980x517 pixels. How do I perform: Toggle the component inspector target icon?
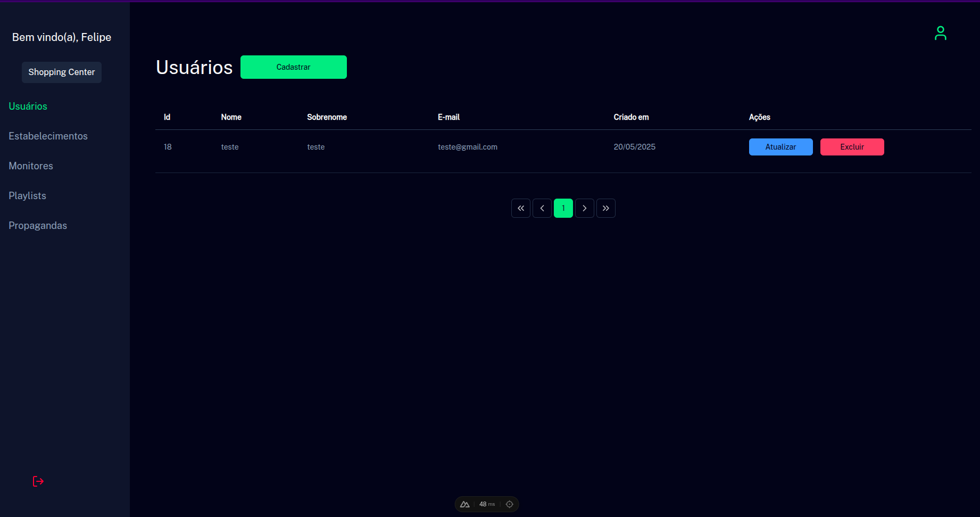click(509, 504)
